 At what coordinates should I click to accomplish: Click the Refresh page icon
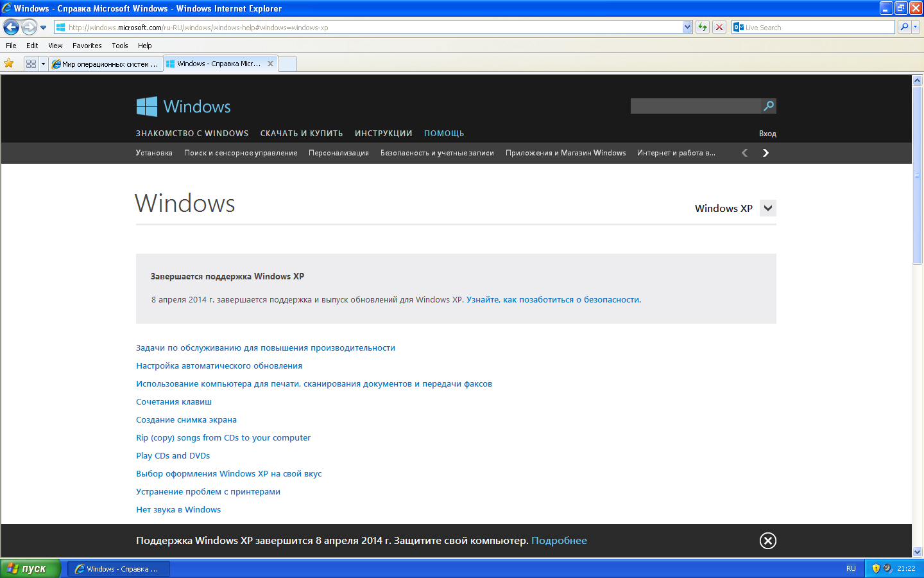point(703,27)
